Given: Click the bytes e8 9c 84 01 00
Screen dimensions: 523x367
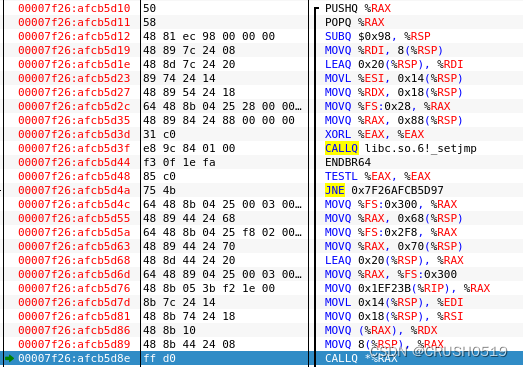Looking at the screenshot, I should [189, 148].
